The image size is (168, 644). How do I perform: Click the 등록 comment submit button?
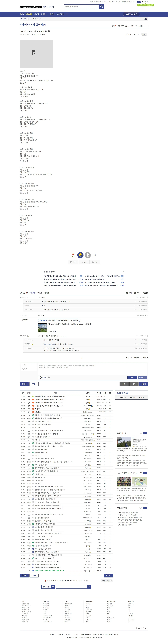132,378
